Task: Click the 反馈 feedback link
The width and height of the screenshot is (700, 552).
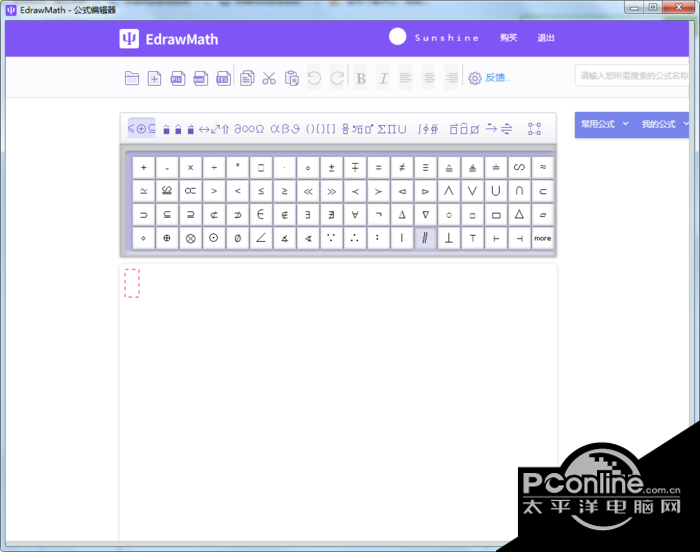Action: point(497,78)
